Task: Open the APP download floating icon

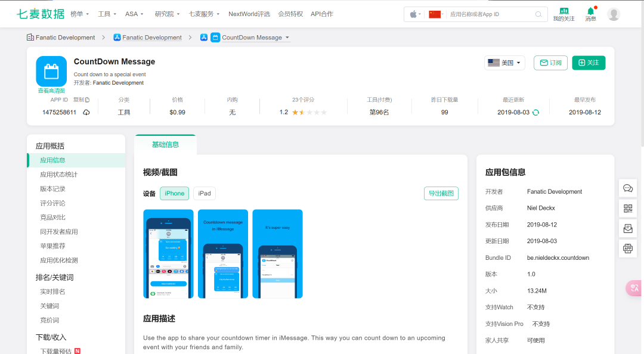Action: [628, 249]
